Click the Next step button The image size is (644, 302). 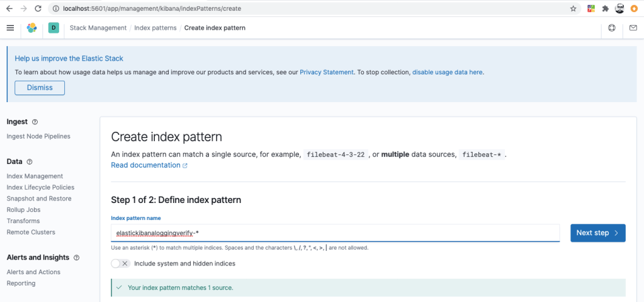tap(597, 233)
